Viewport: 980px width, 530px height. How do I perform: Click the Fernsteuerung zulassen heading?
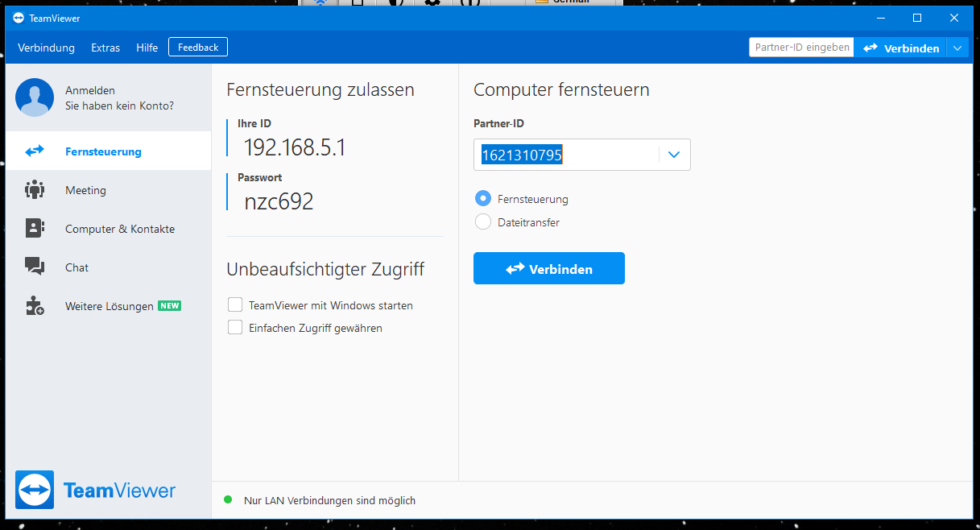click(320, 89)
